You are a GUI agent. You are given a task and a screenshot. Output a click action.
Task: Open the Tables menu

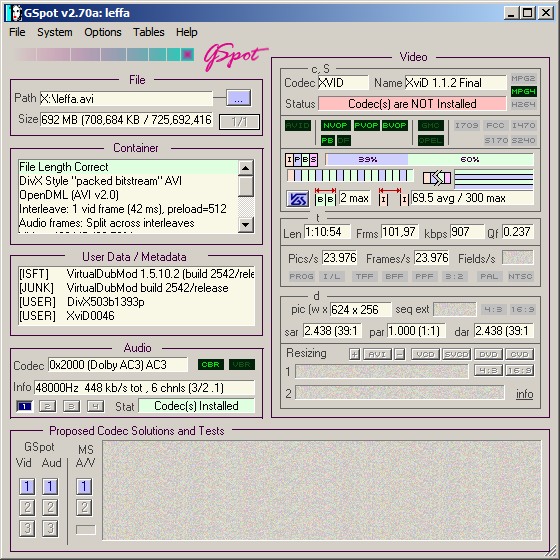149,32
